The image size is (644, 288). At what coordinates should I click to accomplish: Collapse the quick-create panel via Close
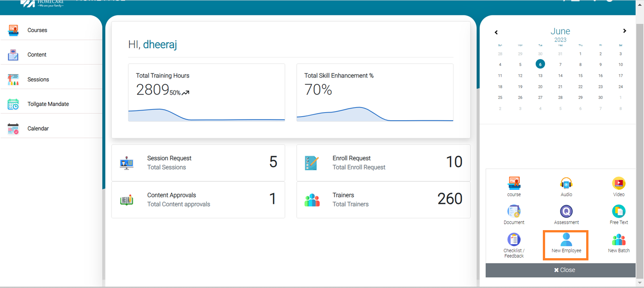click(565, 269)
